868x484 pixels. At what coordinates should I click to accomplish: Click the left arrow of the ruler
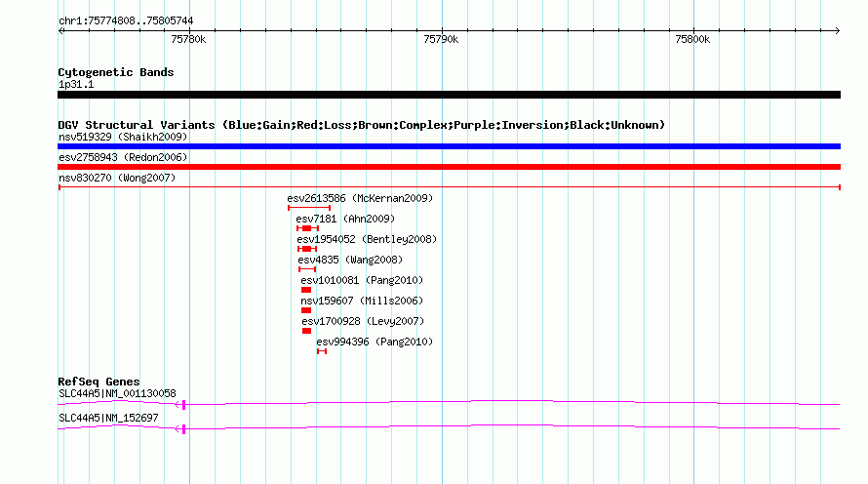tap(60, 30)
